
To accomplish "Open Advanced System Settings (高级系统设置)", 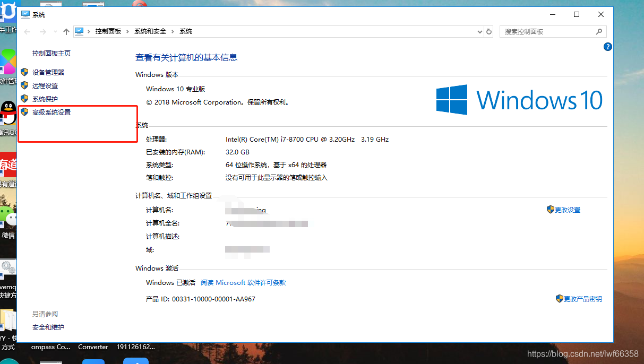I will tap(51, 112).
